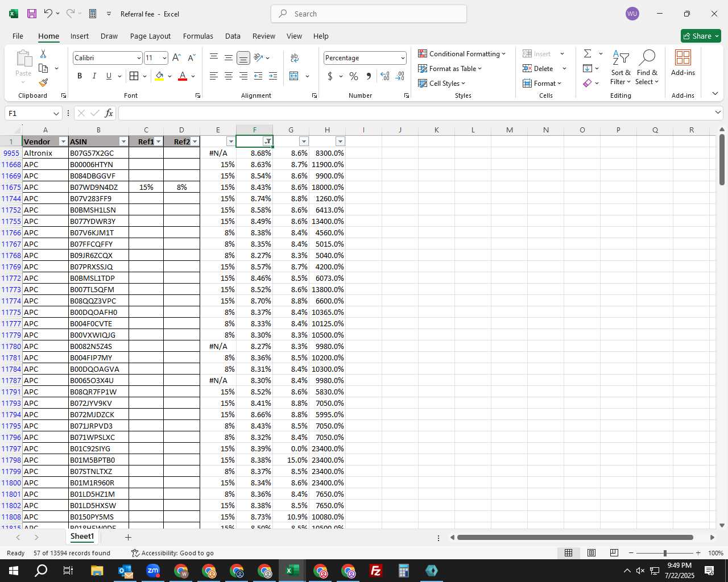Expand the font size dropdown

pos(164,58)
